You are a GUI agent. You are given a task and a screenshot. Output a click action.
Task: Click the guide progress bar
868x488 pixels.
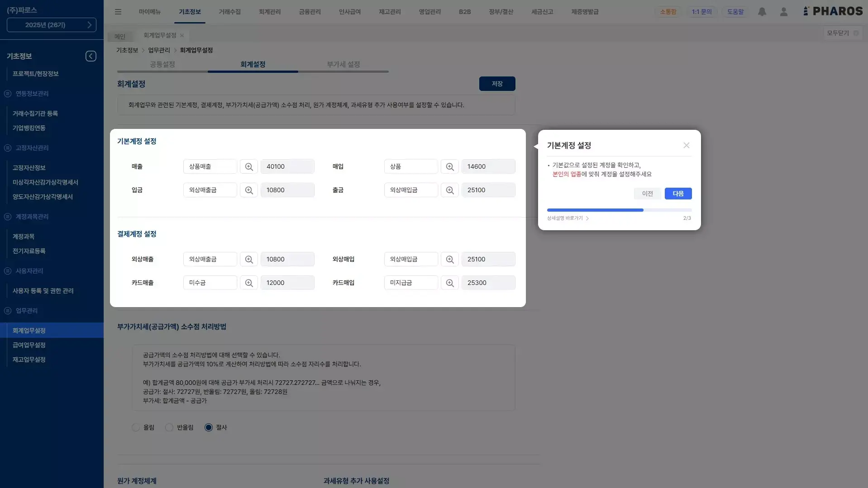pyautogui.click(x=619, y=210)
